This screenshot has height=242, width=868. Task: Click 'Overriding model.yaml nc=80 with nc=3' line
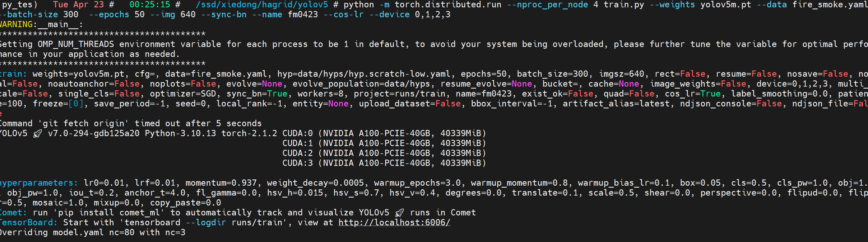(92, 233)
